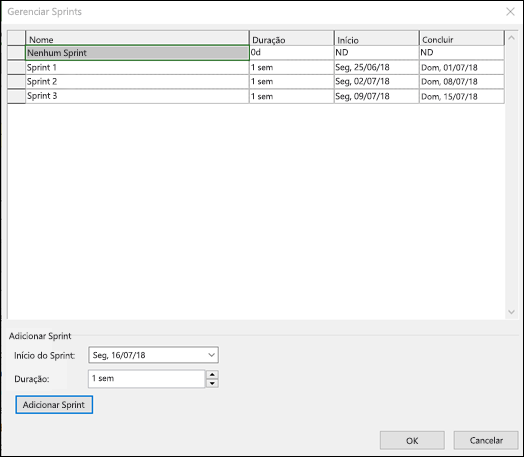Viewport: 524px width, 457px height.
Task: Click finish date Dom, 01/07/18
Action: tap(462, 67)
